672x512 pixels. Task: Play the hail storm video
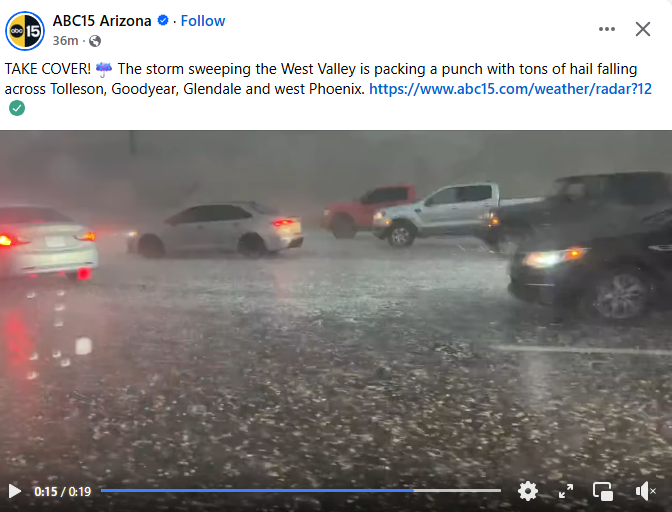(15, 491)
